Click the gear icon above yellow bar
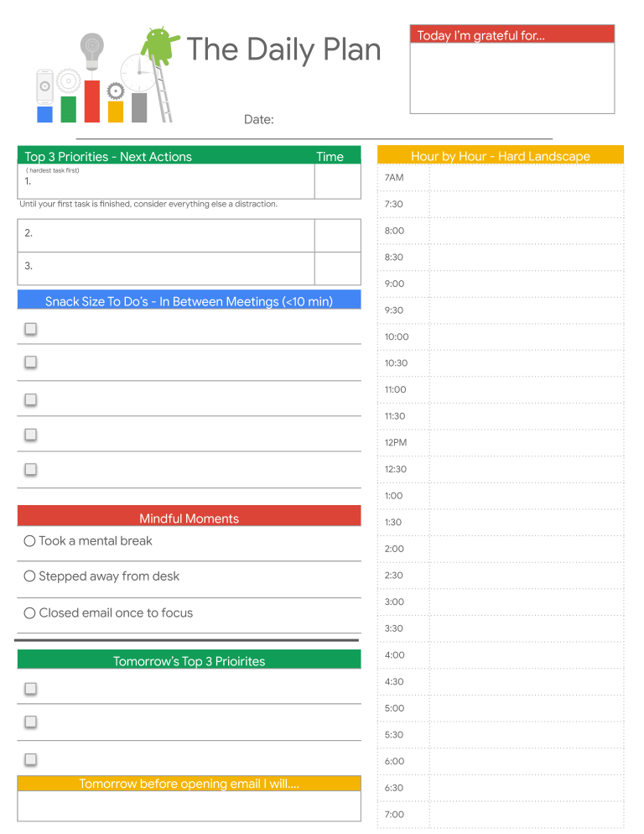This screenshot has width=644, height=834. [116, 91]
